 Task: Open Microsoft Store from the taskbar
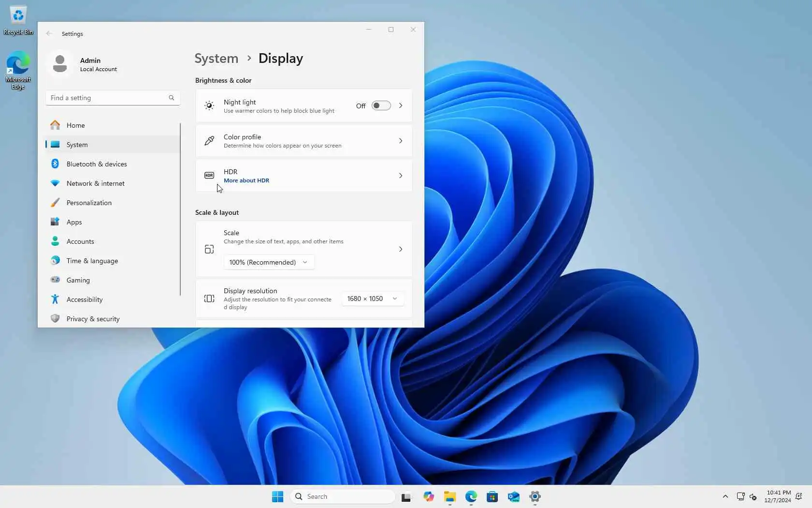tap(493, 496)
